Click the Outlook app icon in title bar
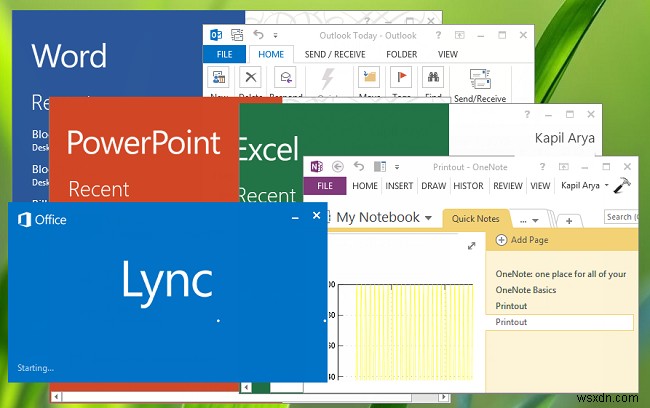Screen dimensions: 650x408 pos(216,35)
